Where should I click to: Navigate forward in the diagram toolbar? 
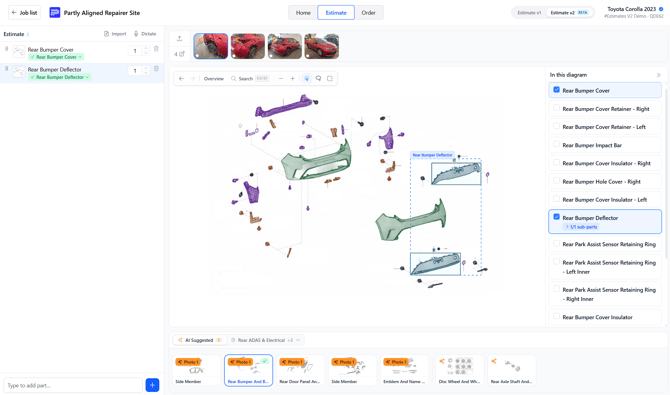point(193,79)
